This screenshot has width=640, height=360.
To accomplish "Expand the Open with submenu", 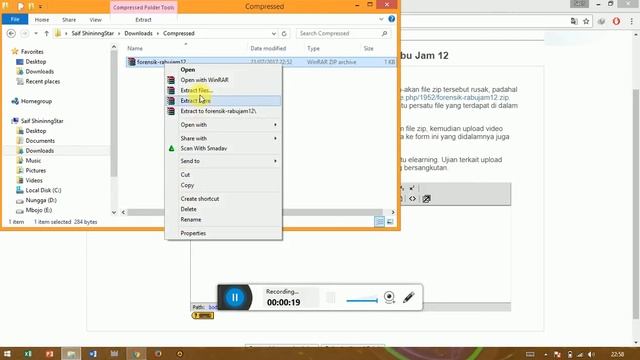I will [224, 125].
